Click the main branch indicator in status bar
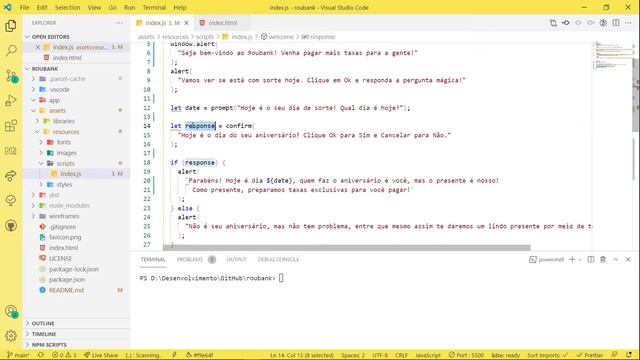This screenshot has height=360, width=640. point(18,355)
